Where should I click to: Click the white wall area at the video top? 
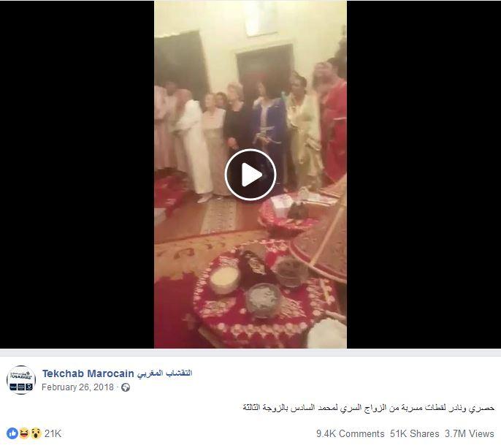coord(223,23)
